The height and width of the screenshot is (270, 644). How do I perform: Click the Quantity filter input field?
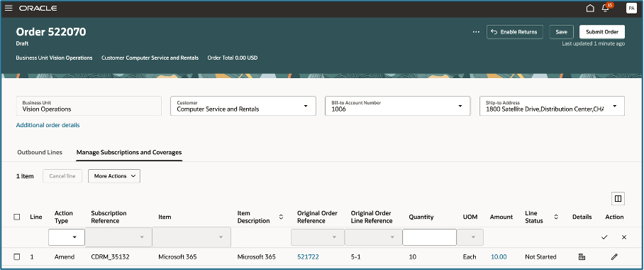point(429,237)
